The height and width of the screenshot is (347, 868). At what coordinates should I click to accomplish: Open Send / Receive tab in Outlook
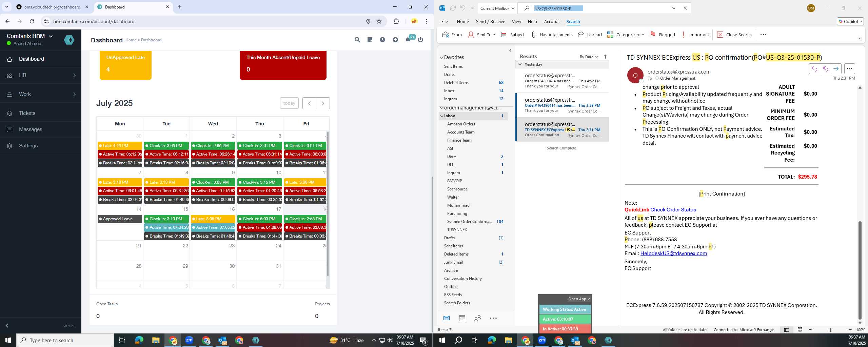[x=490, y=21]
